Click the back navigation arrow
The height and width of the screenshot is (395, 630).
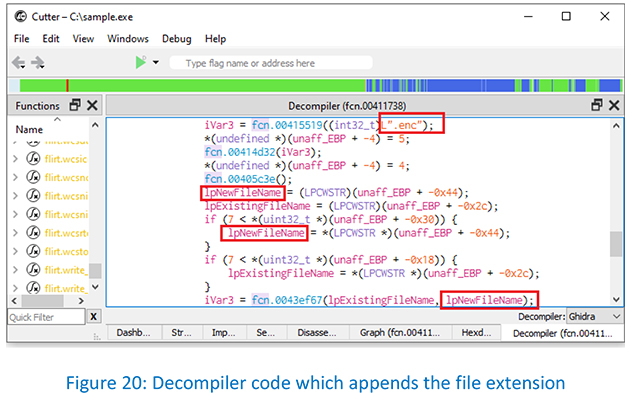18,63
